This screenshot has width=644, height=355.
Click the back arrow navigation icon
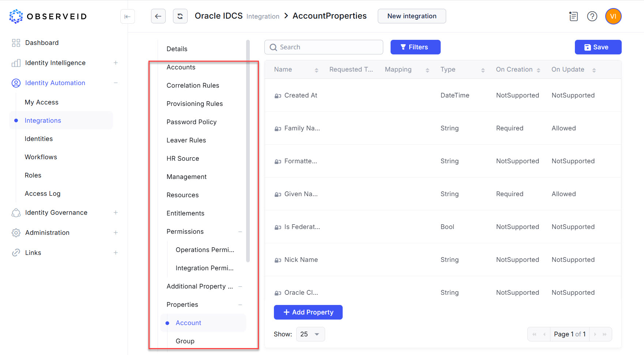pos(158,16)
